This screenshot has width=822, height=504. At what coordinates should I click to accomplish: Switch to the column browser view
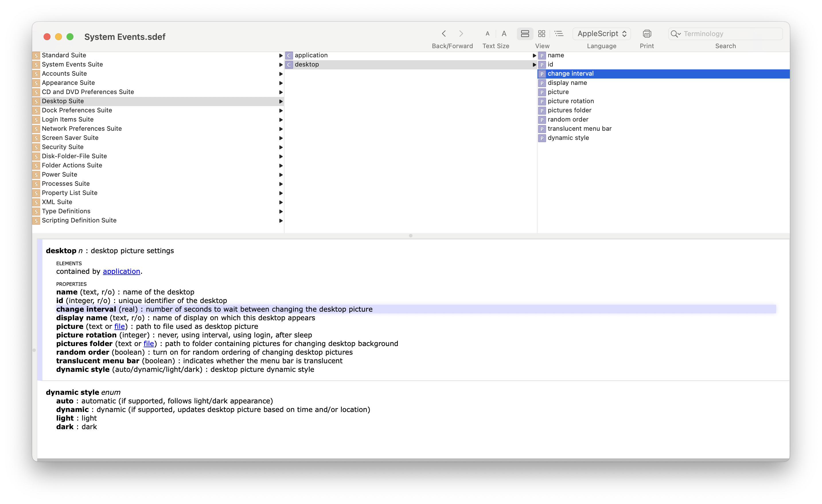pyautogui.click(x=525, y=34)
